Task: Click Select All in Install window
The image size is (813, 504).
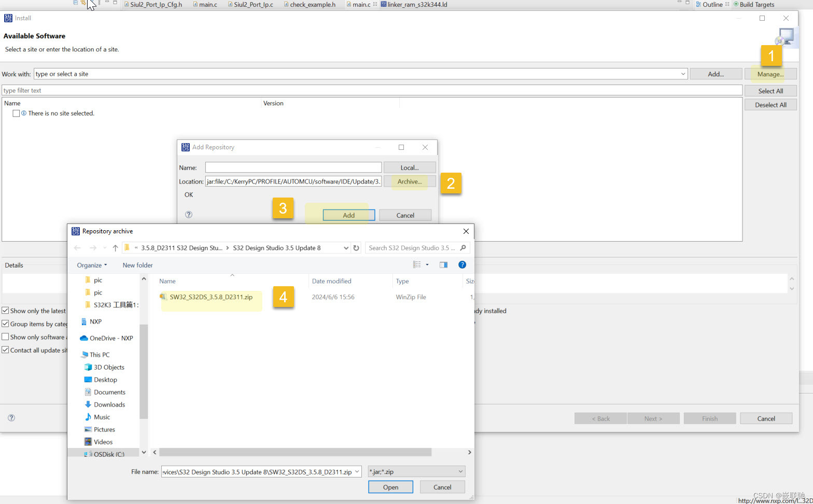Action: [770, 91]
